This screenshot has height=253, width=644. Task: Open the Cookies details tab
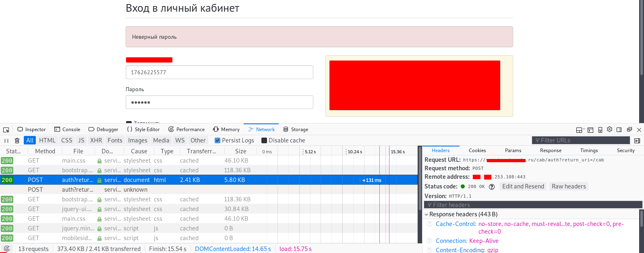[x=477, y=151]
